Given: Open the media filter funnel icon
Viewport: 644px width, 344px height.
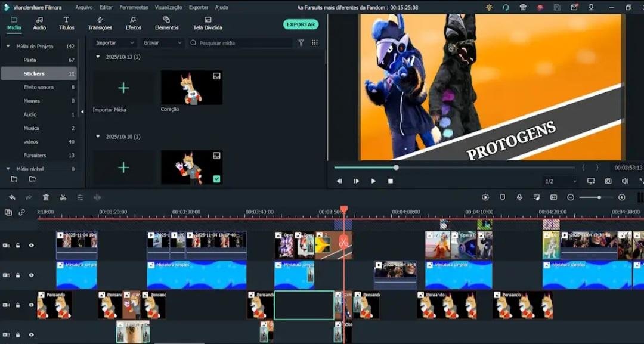Looking at the screenshot, I should click(301, 43).
